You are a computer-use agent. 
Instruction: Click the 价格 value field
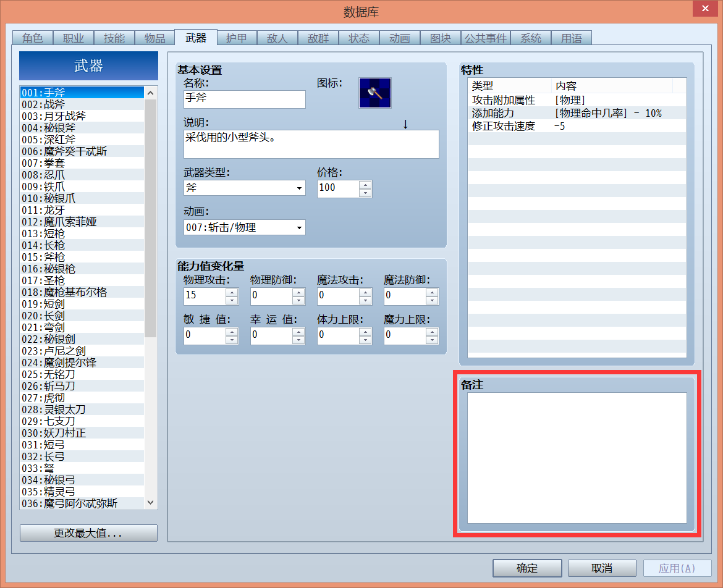[x=337, y=188]
